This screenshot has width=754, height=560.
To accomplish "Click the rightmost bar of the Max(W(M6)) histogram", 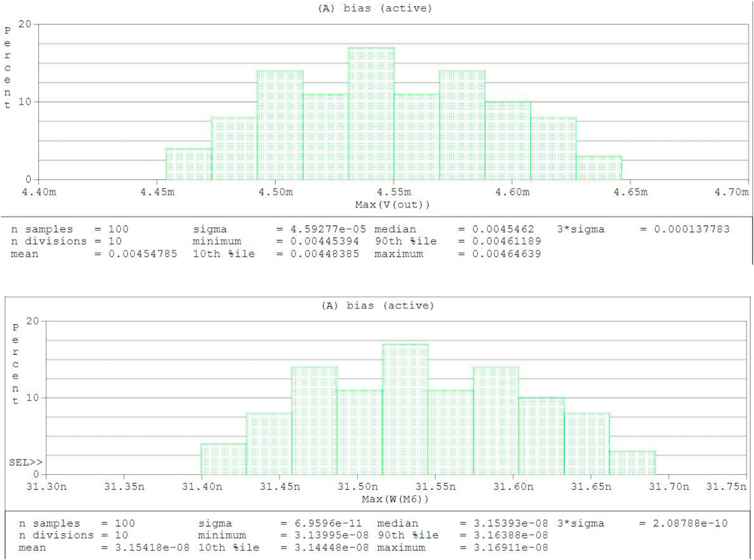I will pos(632,463).
